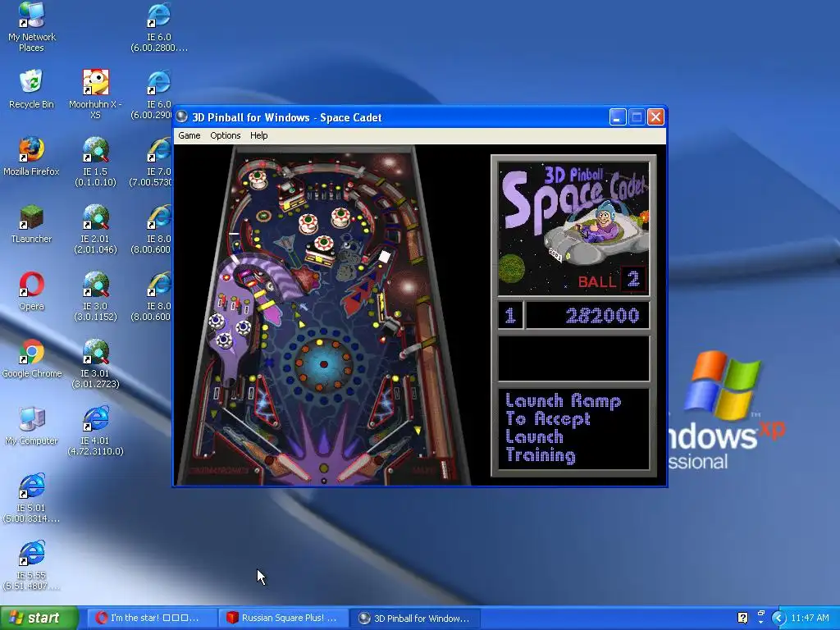Viewport: 840px width, 630px height.
Task: Select the IE 4.01 (4.72.3110.0) shortcut
Action: [x=95, y=431]
